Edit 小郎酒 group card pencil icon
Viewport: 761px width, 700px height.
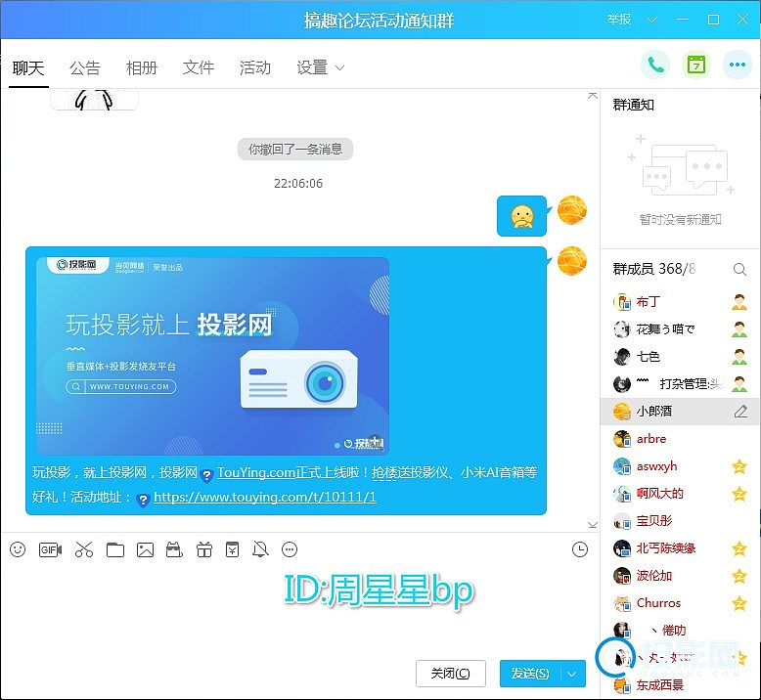click(740, 412)
